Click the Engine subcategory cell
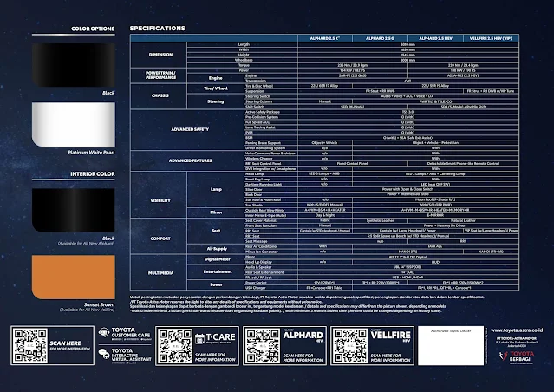Image resolution: width=554 pixels, height=392 pixels. tap(216, 78)
